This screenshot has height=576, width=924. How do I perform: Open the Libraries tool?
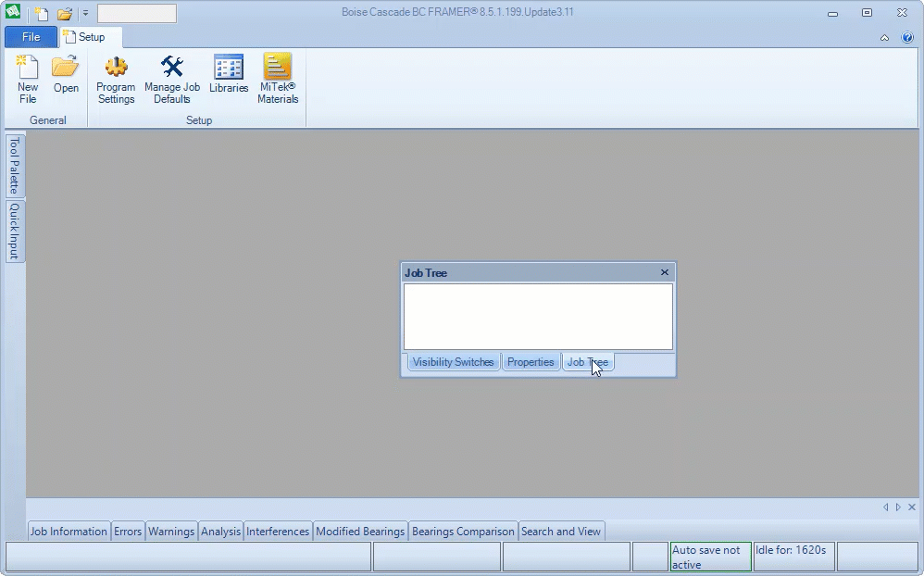pyautogui.click(x=229, y=74)
